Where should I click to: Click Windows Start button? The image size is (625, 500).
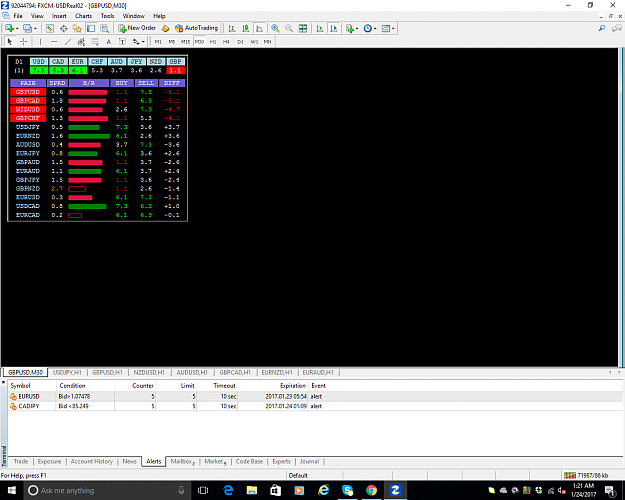coord(12,490)
